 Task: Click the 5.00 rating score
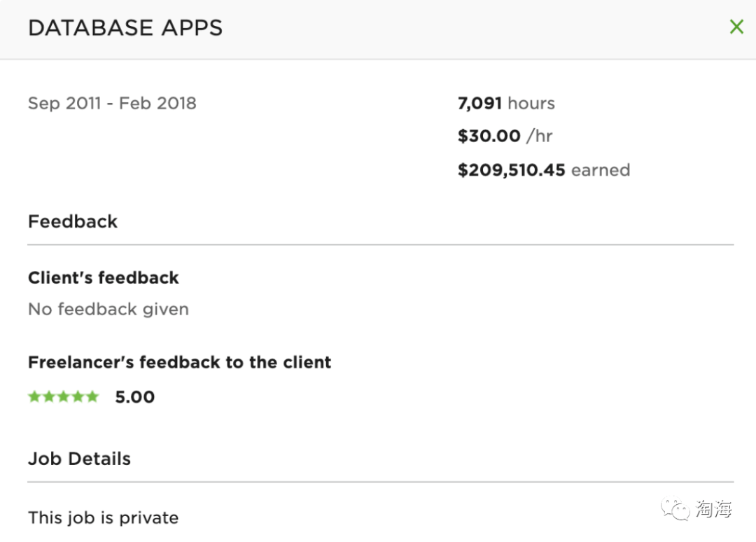pyautogui.click(x=135, y=397)
